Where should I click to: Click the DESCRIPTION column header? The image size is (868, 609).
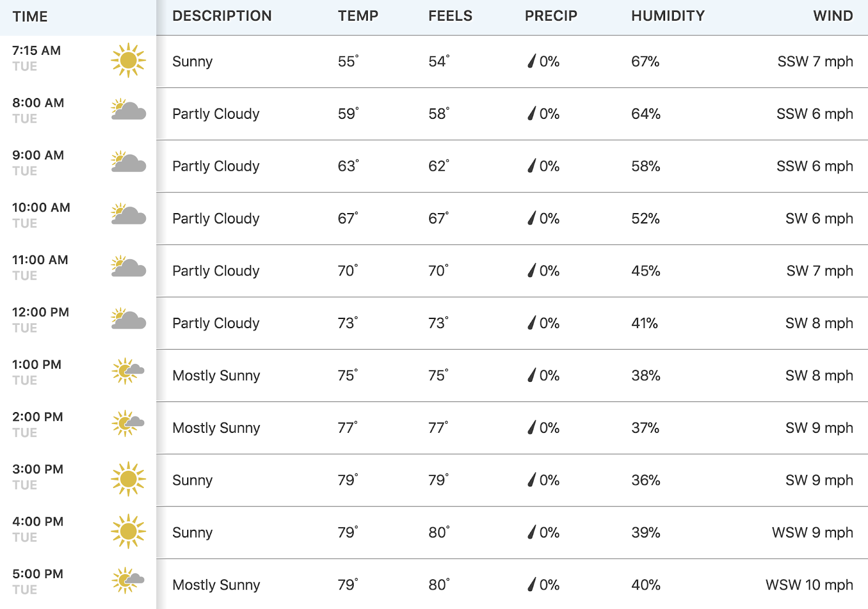coord(222,16)
